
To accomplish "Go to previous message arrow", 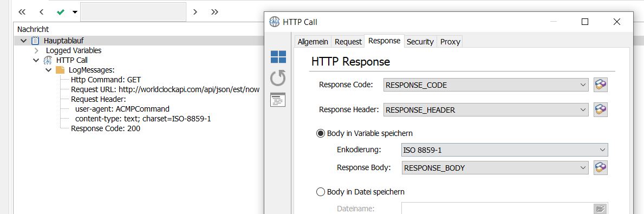I will click(42, 12).
